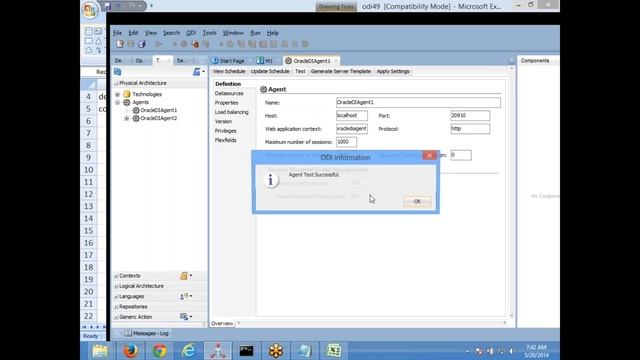Screen dimensions: 640x360
Task: Click the refresh icon atop the Topology panel
Action: click(118, 72)
